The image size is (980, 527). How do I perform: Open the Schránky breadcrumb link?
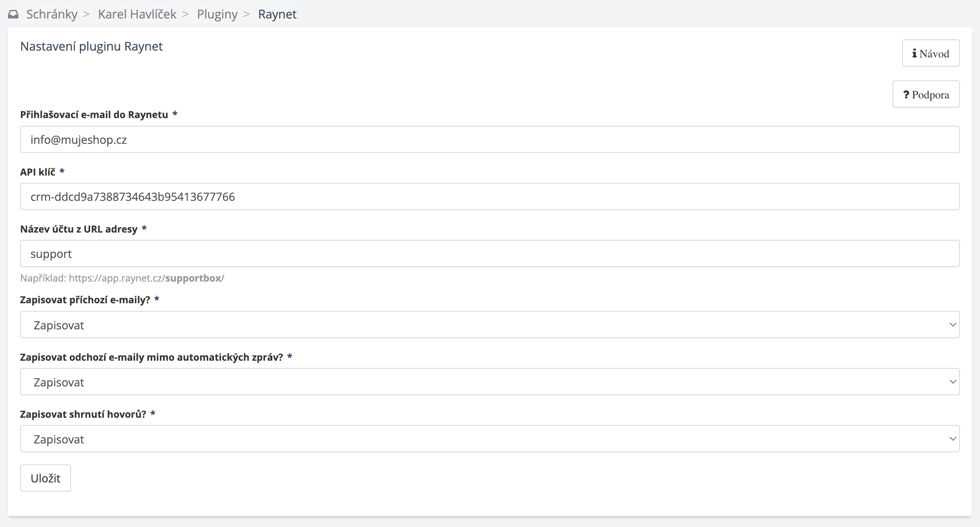52,14
